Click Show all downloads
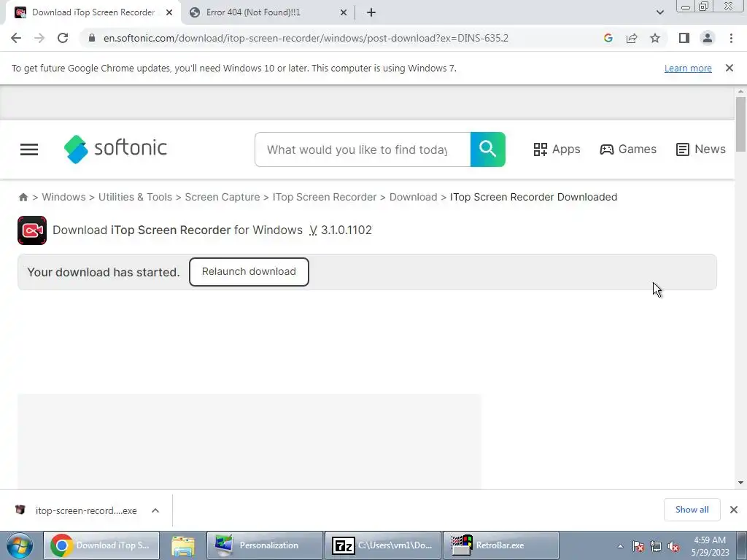 click(692, 510)
